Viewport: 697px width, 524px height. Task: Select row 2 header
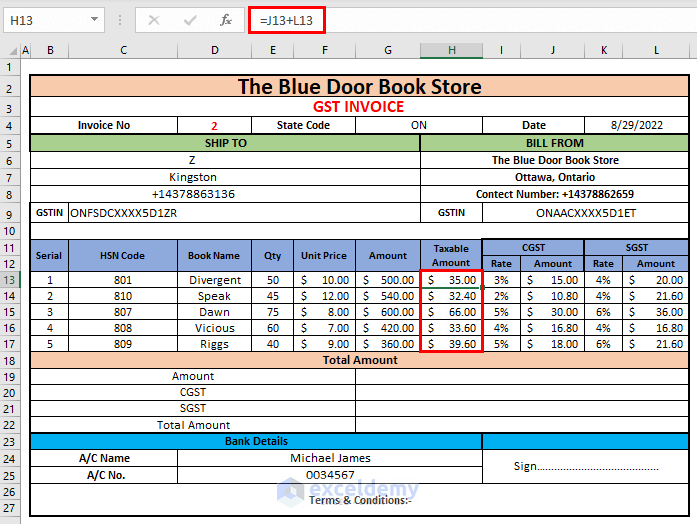point(10,88)
